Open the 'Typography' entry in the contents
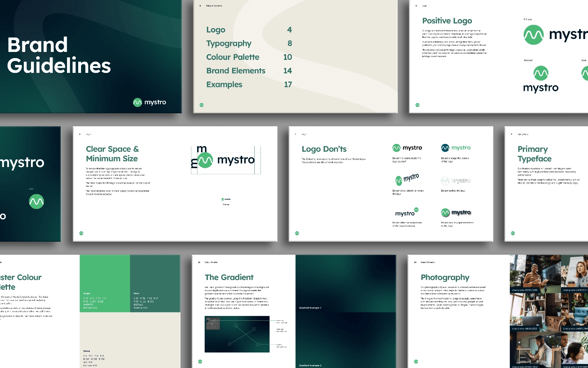588x368 pixels. [x=229, y=43]
